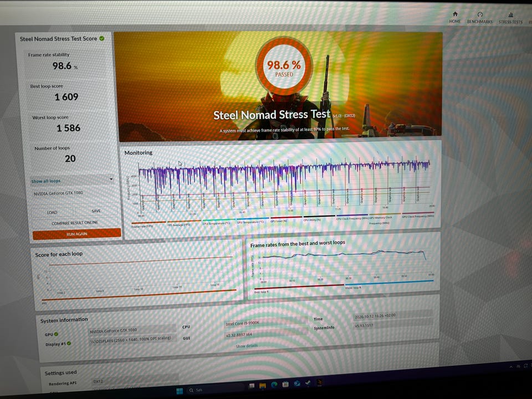Click the green check icon beside GPU

point(56,334)
